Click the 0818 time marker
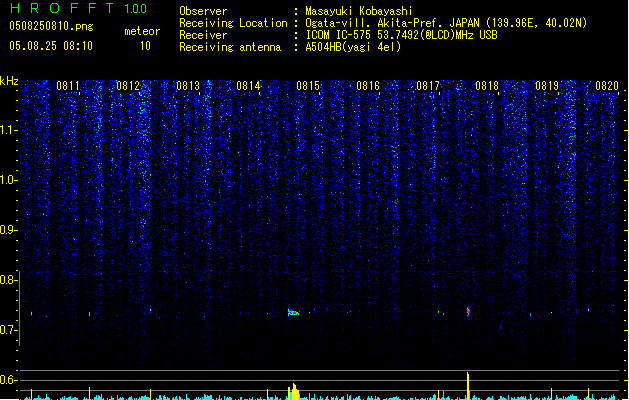 (487, 86)
